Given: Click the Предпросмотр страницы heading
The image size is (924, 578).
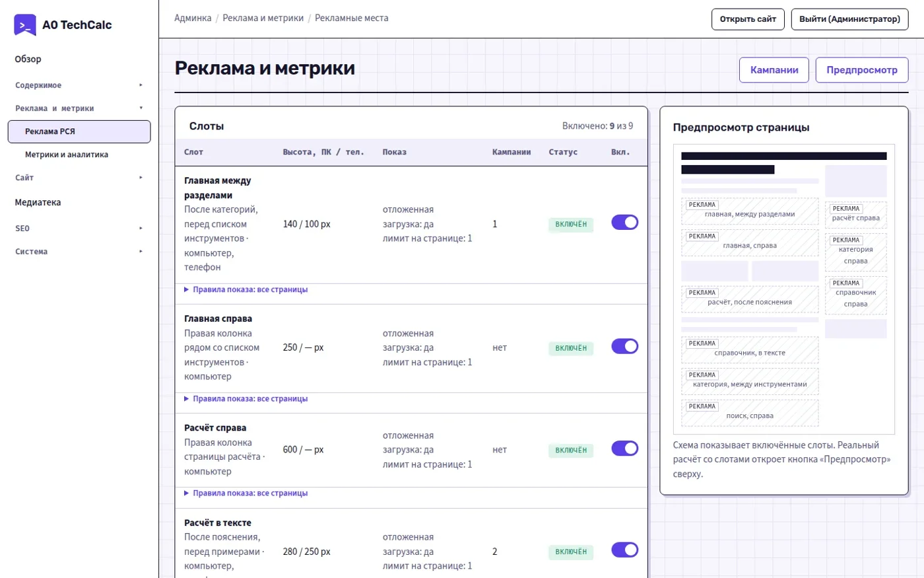Looking at the screenshot, I should (741, 127).
